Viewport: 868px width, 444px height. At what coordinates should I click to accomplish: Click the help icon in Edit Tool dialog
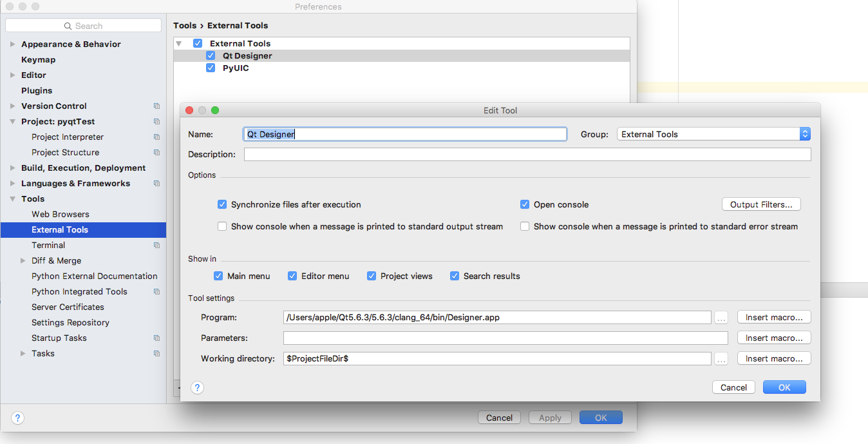tap(198, 387)
